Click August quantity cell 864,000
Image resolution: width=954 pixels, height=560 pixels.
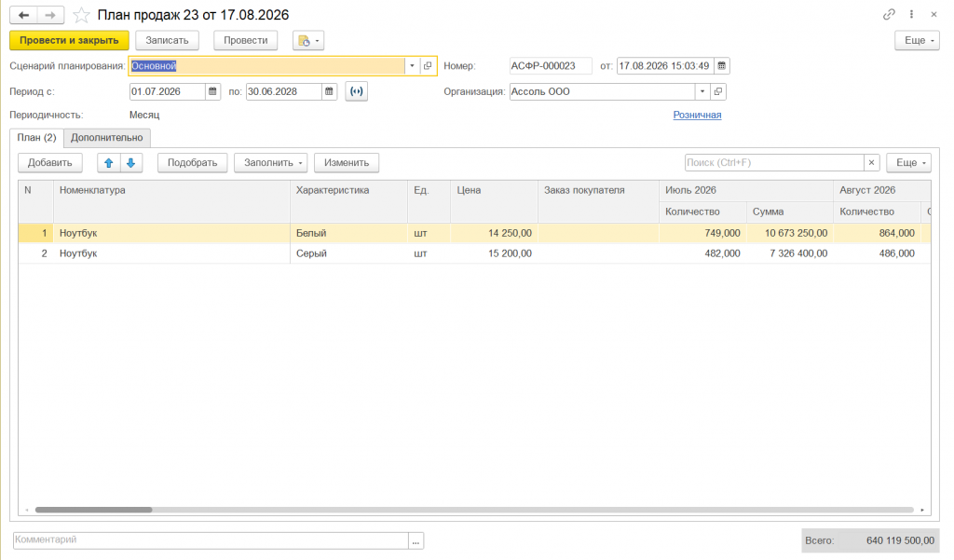point(878,233)
